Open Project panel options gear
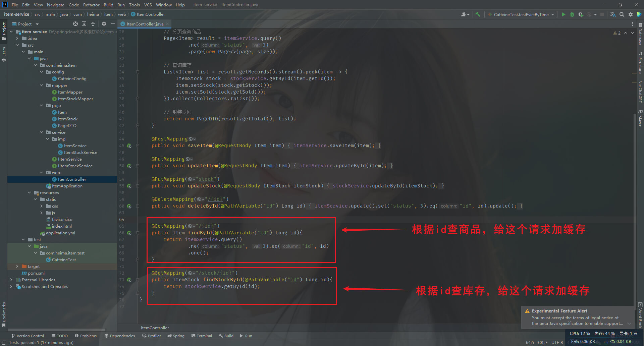 pyautogui.click(x=104, y=24)
